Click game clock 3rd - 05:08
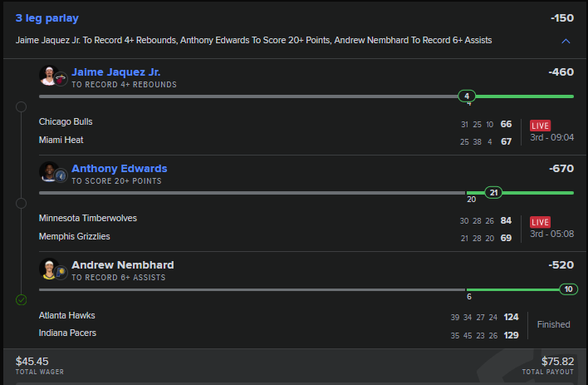The width and height of the screenshot is (588, 385). (552, 234)
